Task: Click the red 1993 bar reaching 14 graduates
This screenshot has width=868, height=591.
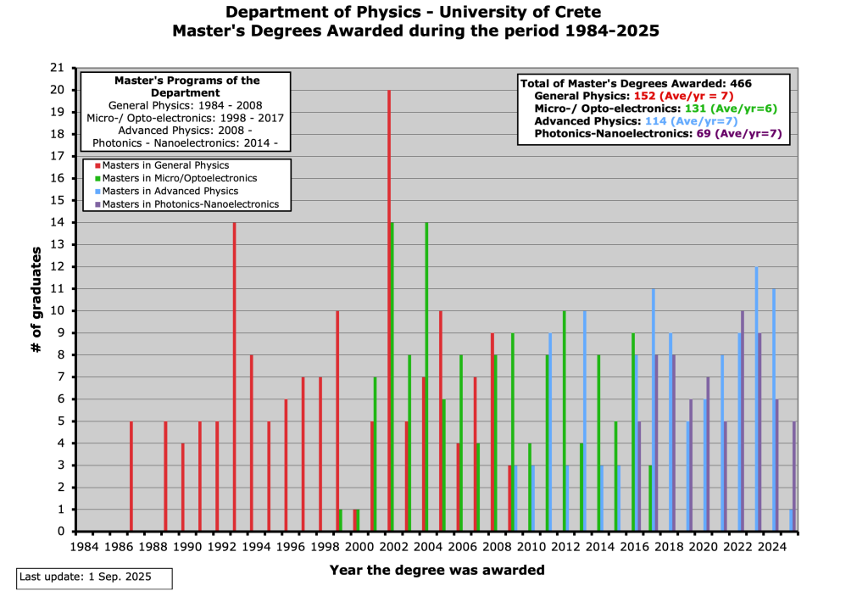Action: [x=234, y=376]
